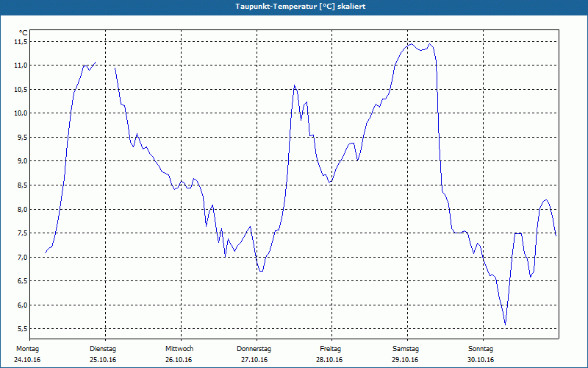Click the Sonntag day label
Viewport: 588px width, 368px height.
(x=481, y=349)
